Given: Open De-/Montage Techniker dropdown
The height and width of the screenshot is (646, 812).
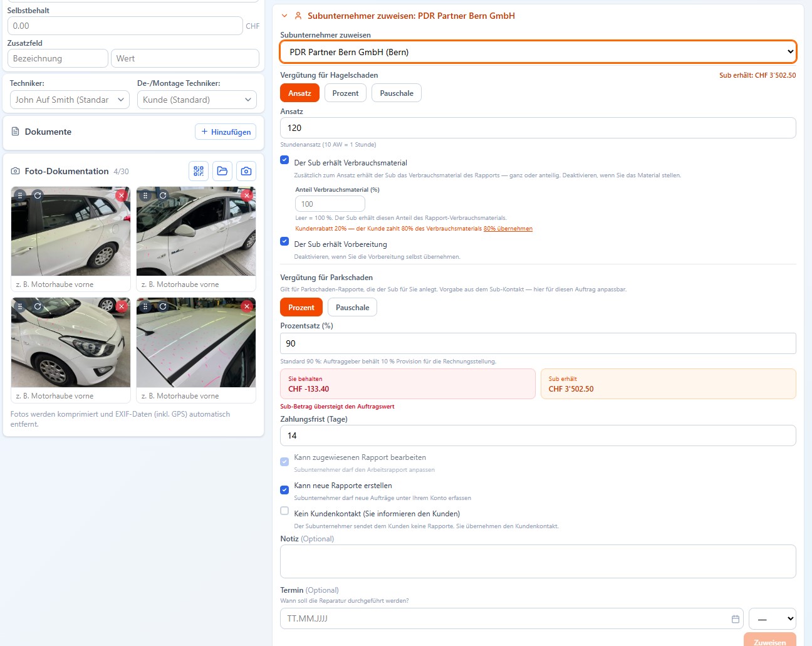Looking at the screenshot, I should (197, 100).
